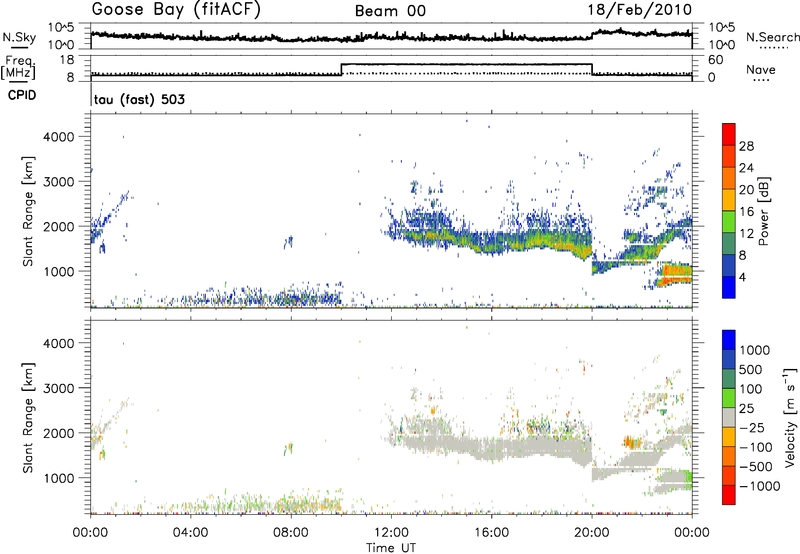Click the 2000 tick of the velocity panel

[59, 433]
